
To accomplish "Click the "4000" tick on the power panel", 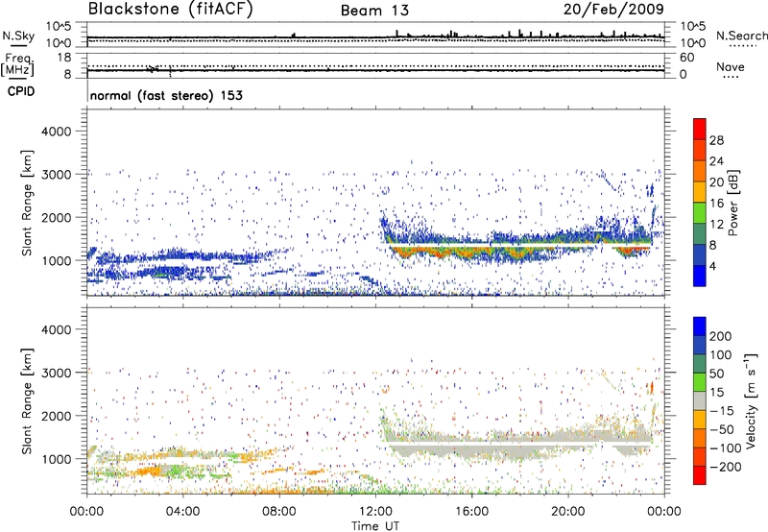I will [x=56, y=132].
